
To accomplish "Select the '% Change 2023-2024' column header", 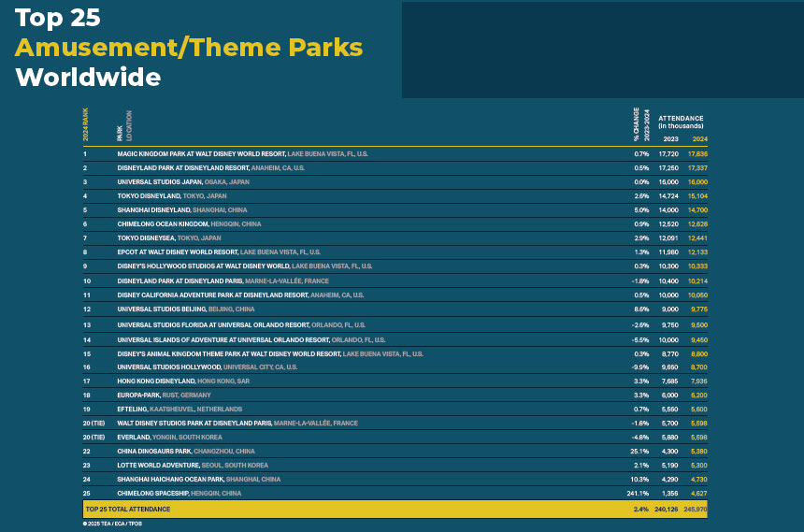I will pos(640,123).
